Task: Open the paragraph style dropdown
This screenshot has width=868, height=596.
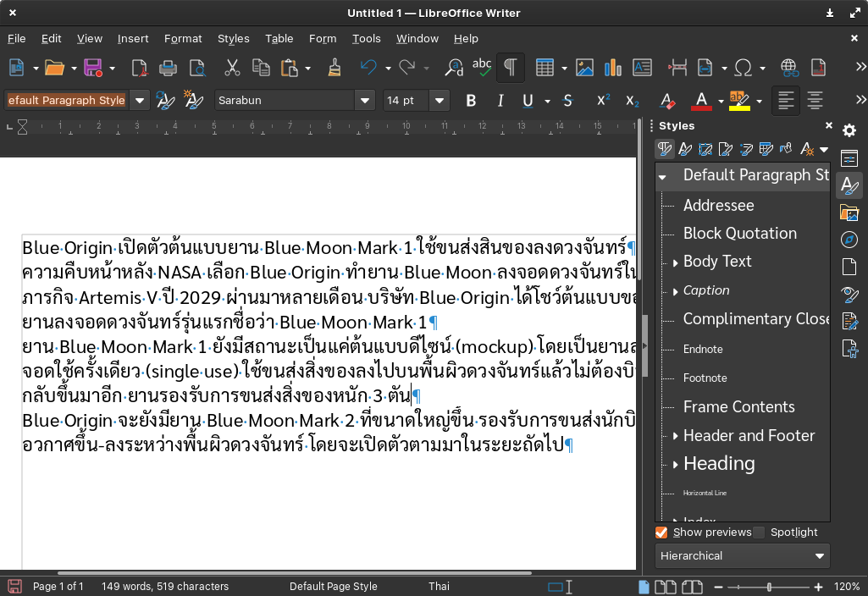Action: pyautogui.click(x=140, y=100)
